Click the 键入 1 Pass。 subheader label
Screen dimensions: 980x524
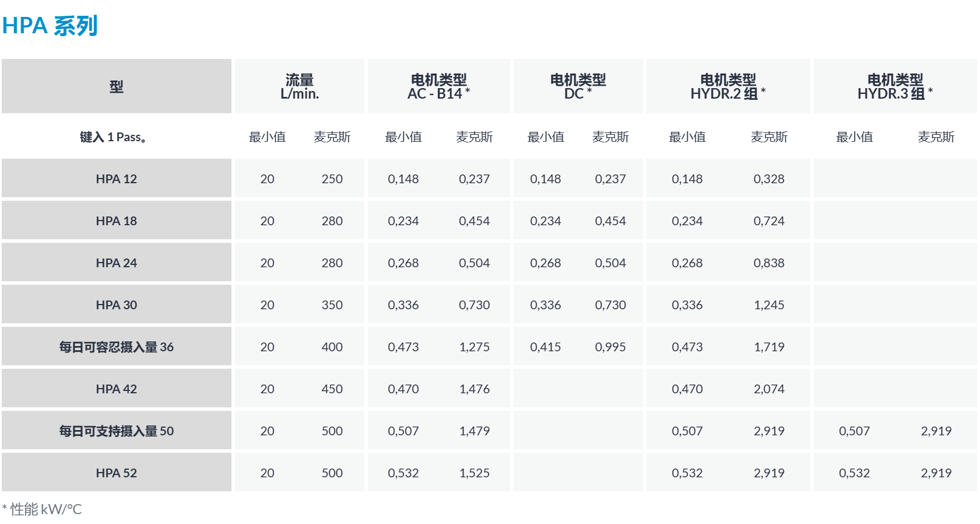pos(113,137)
